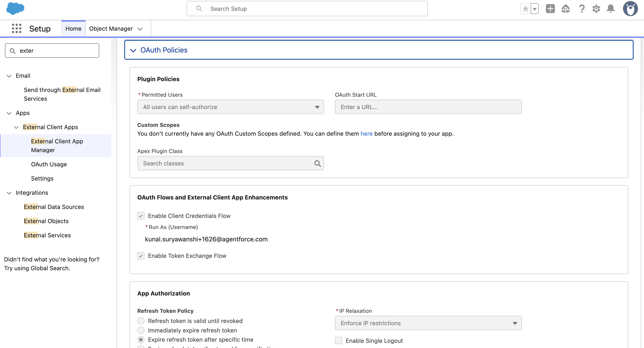The width and height of the screenshot is (644, 348).
Task: Open the Setup gear menu
Action: (596, 9)
